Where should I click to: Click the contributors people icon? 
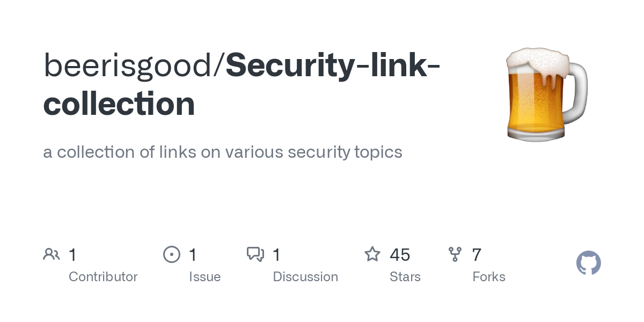(x=52, y=254)
